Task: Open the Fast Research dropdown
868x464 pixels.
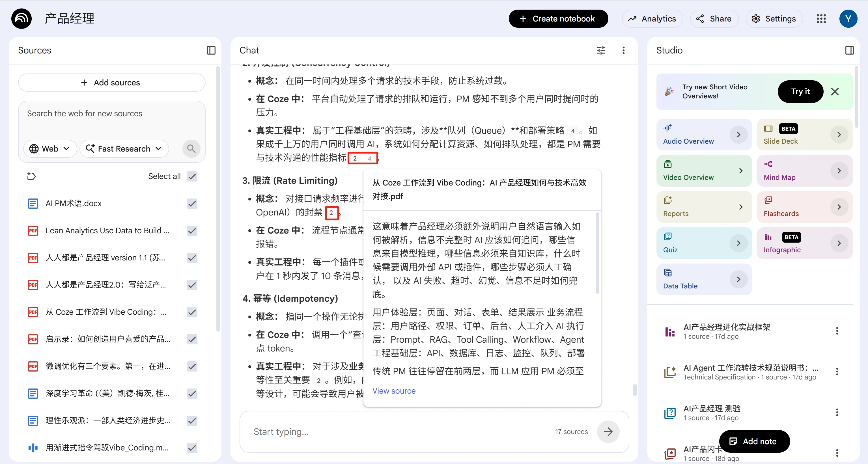Action: pos(124,149)
